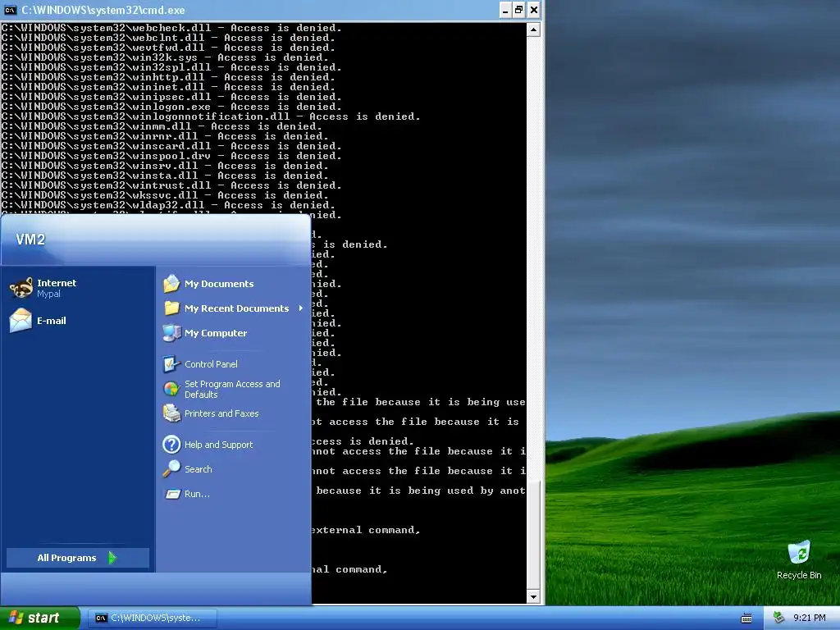Click the 9:21 PM clock
This screenshot has height=630, width=840.
pyautogui.click(x=809, y=618)
